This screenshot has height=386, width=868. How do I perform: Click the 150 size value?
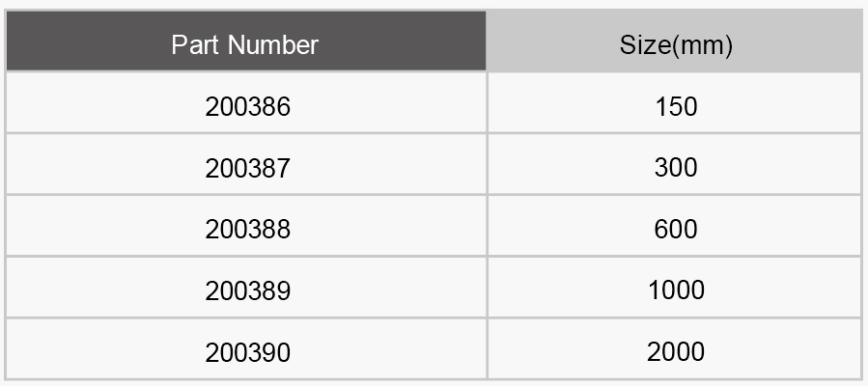676,106
